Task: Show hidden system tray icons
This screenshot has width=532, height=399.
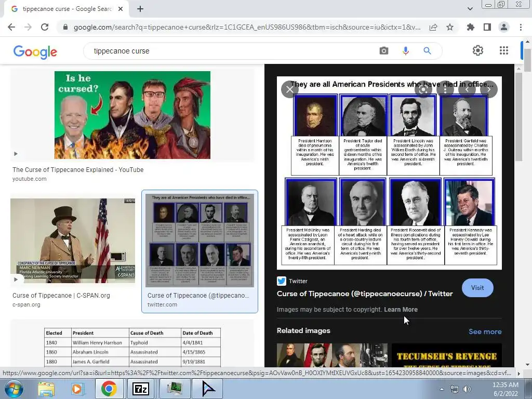Action: 442,389
